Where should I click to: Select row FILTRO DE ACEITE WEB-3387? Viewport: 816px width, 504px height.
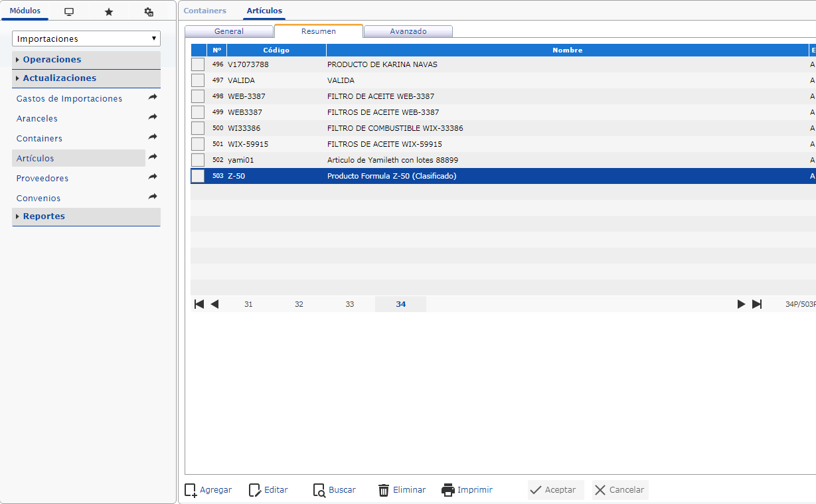tap(503, 96)
